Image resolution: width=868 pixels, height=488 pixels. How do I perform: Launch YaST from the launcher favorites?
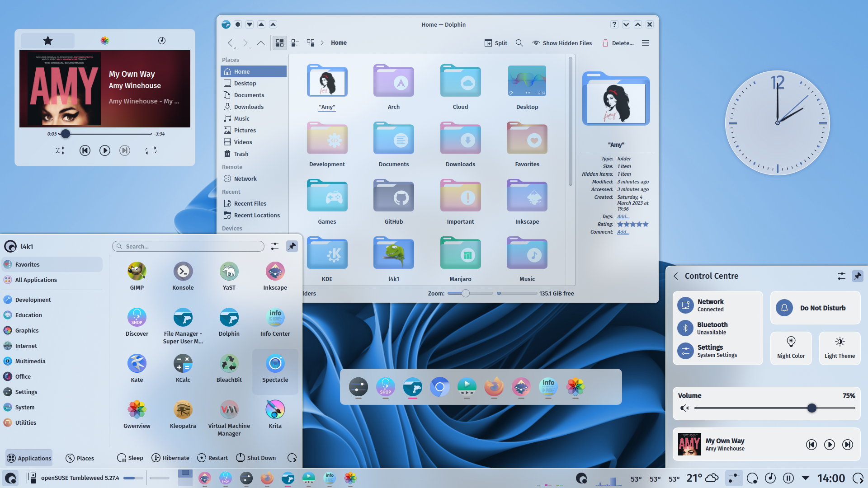coord(229,276)
